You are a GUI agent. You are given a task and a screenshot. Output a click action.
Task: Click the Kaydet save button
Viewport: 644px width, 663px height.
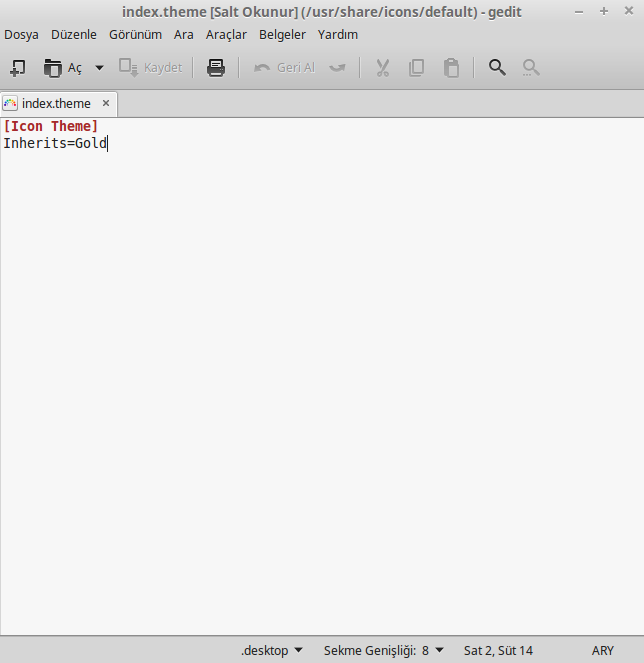(151, 68)
